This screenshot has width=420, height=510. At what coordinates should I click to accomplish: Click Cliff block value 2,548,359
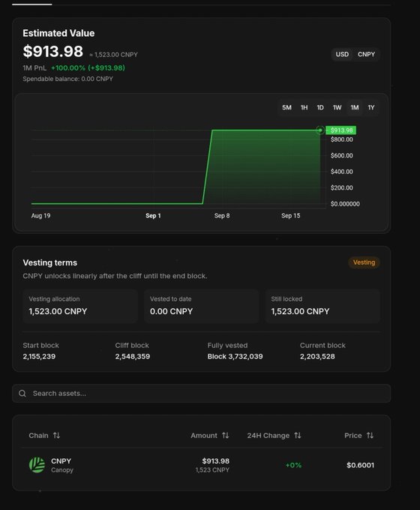[133, 356]
